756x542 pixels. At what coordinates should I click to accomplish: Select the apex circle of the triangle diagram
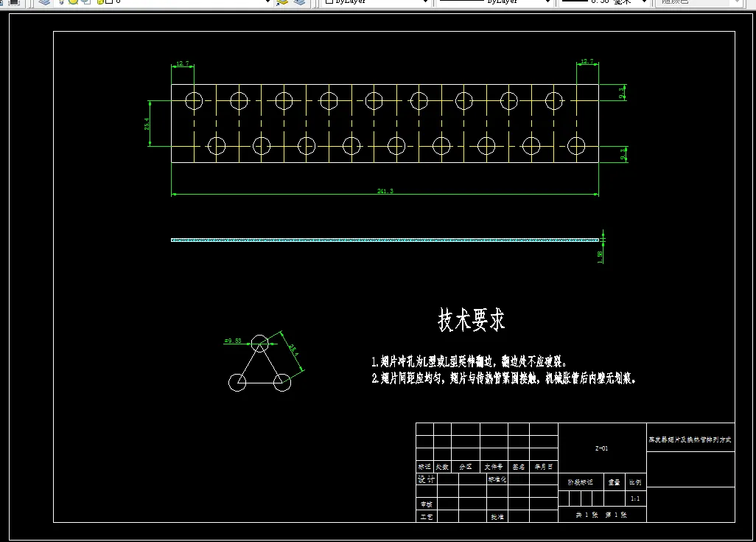[260, 344]
